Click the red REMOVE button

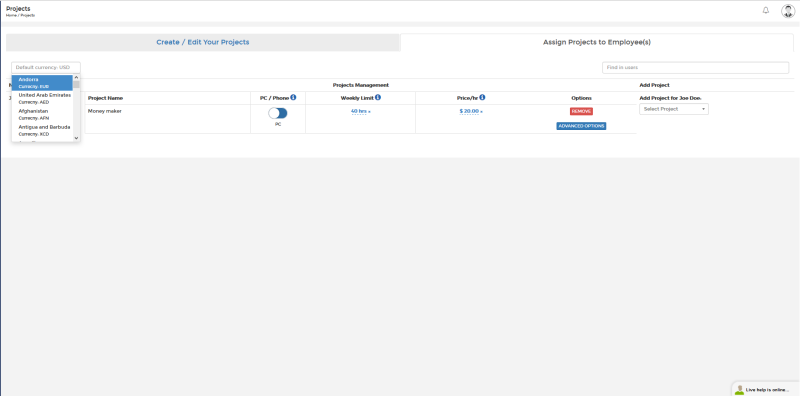[x=581, y=111]
